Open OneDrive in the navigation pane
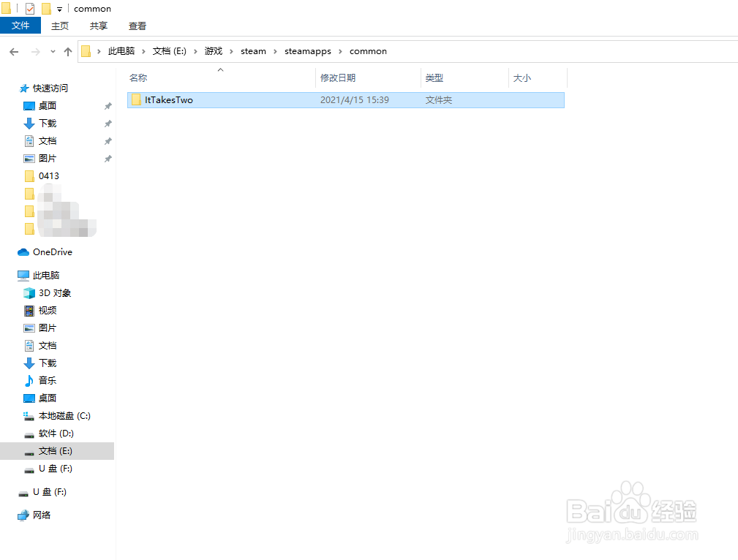The image size is (738, 560). (x=52, y=252)
